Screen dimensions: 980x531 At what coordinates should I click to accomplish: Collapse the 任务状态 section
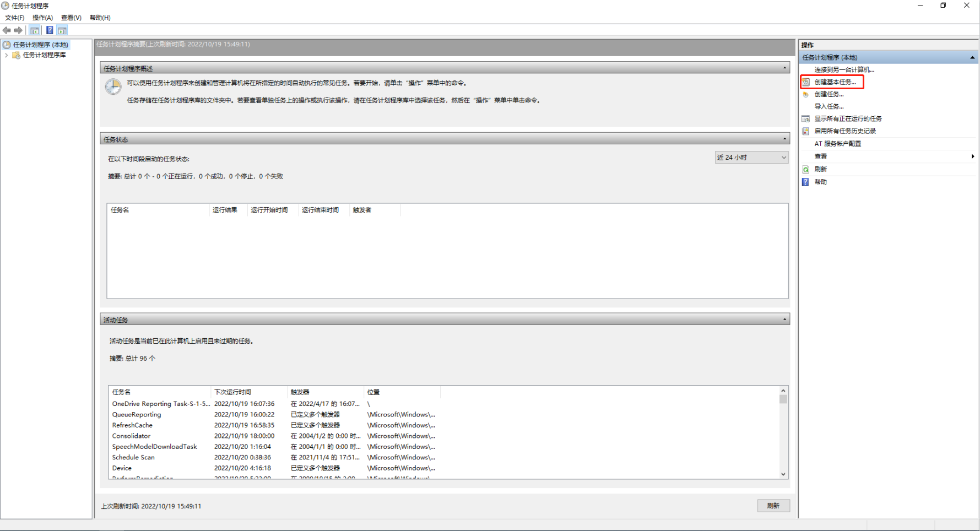point(784,139)
